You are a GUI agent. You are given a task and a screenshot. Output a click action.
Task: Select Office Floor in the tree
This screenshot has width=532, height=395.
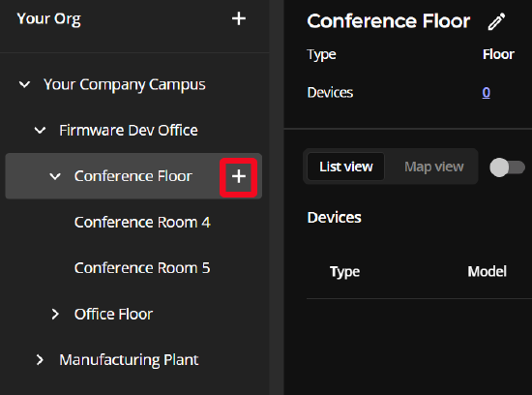[x=113, y=315]
